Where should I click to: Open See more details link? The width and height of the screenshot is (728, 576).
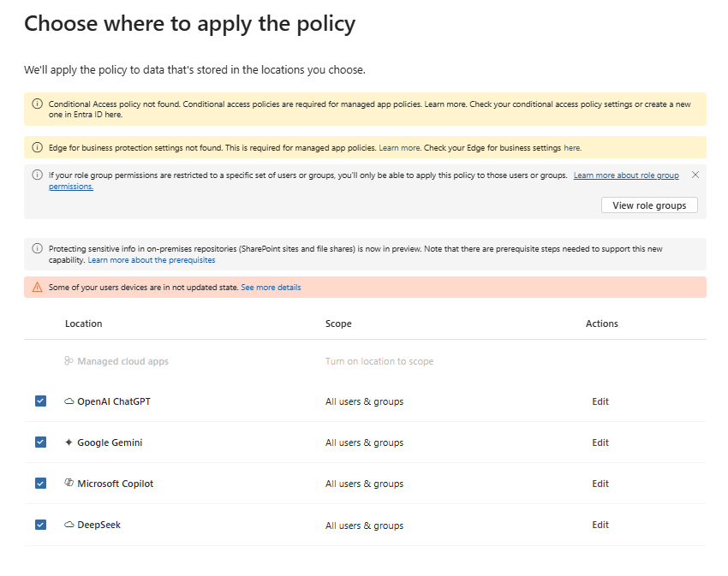point(271,288)
